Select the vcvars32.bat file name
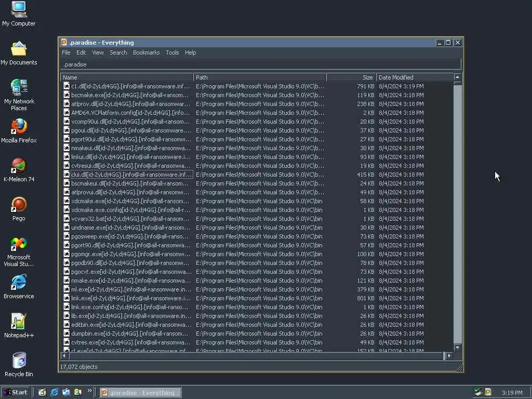The width and height of the screenshot is (532, 399). [130, 219]
